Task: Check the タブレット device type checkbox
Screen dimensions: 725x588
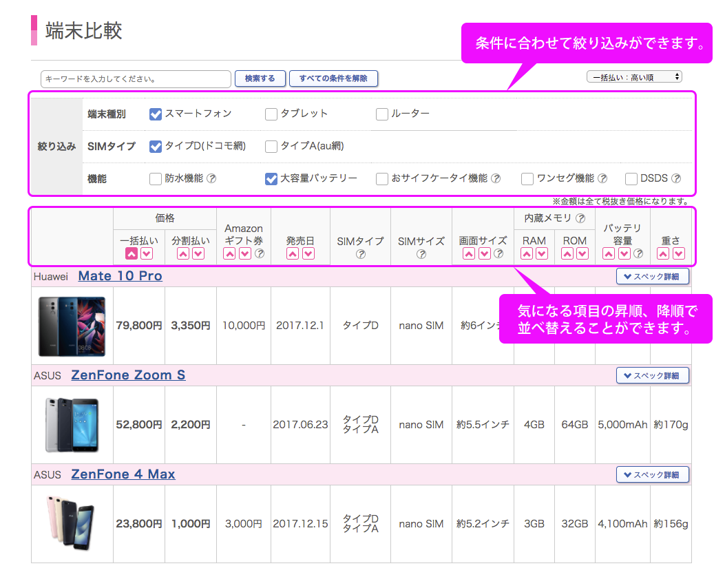Action: [271, 114]
